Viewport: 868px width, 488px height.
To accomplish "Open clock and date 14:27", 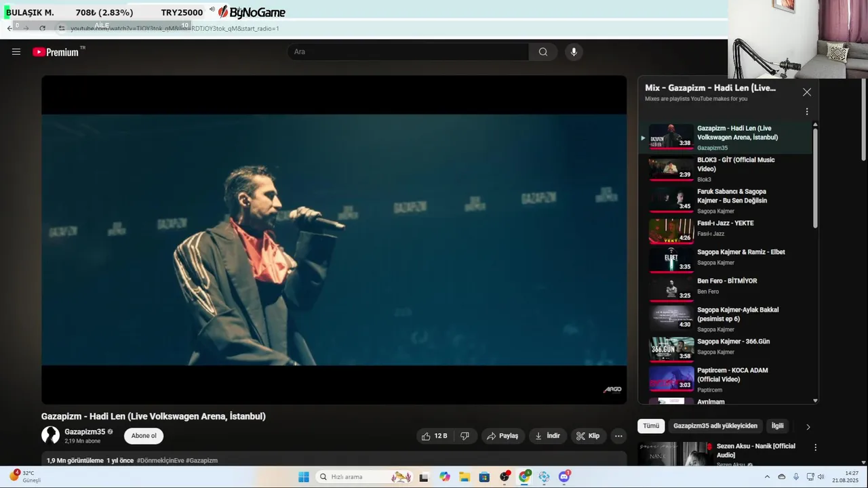I will (846, 476).
